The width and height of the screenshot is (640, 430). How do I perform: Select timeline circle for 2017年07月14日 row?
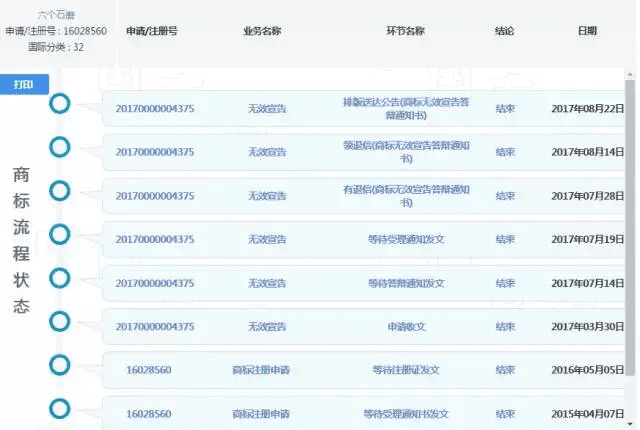(x=60, y=278)
